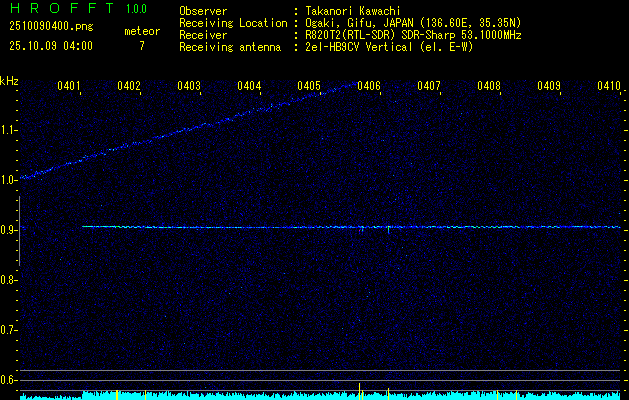
Task: Click the version number 1.0.0
Action: pyautogui.click(x=136, y=8)
